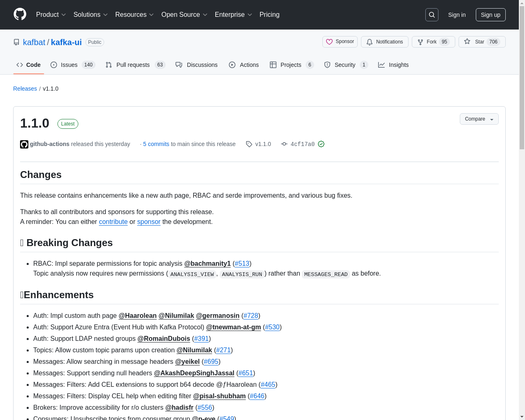
Task: Open the kafka-ui repository link
Action: click(x=66, y=42)
